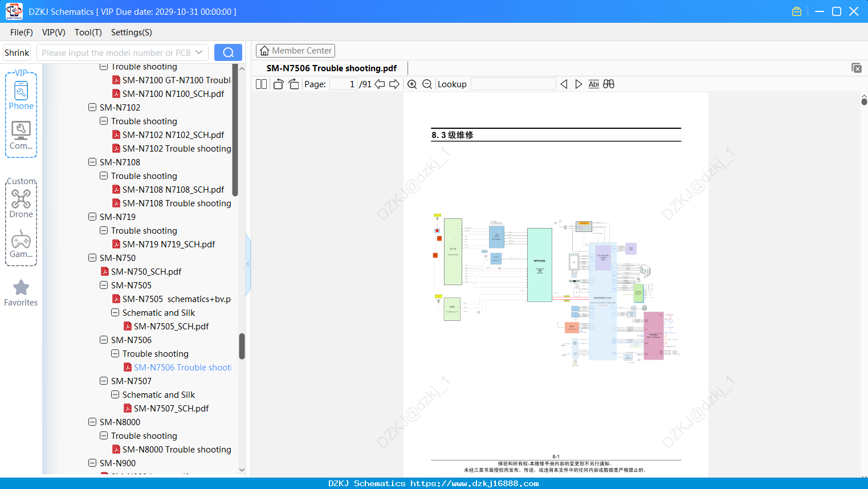This screenshot has width=868, height=489.
Task: Click PDF icon of SM-N750_SCH.pdf
Action: click(x=105, y=272)
